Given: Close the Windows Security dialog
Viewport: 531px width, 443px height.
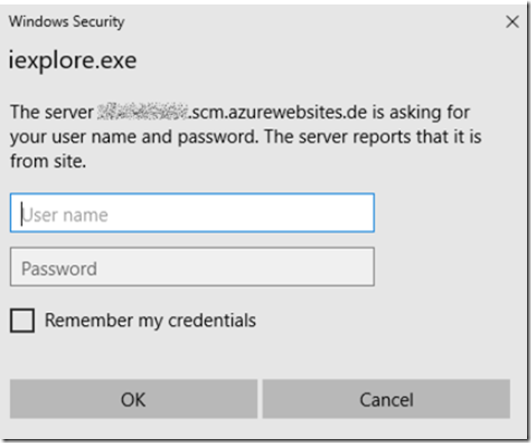Looking at the screenshot, I should coord(512,22).
